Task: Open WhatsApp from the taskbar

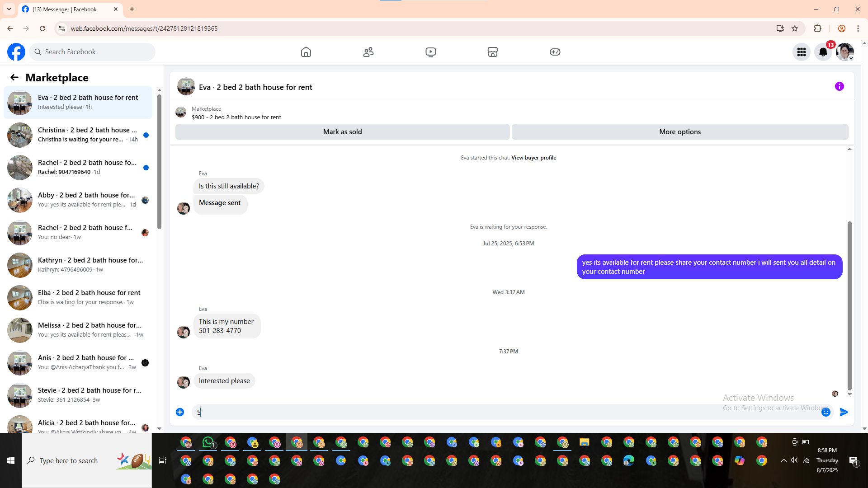Action: pos(208,442)
